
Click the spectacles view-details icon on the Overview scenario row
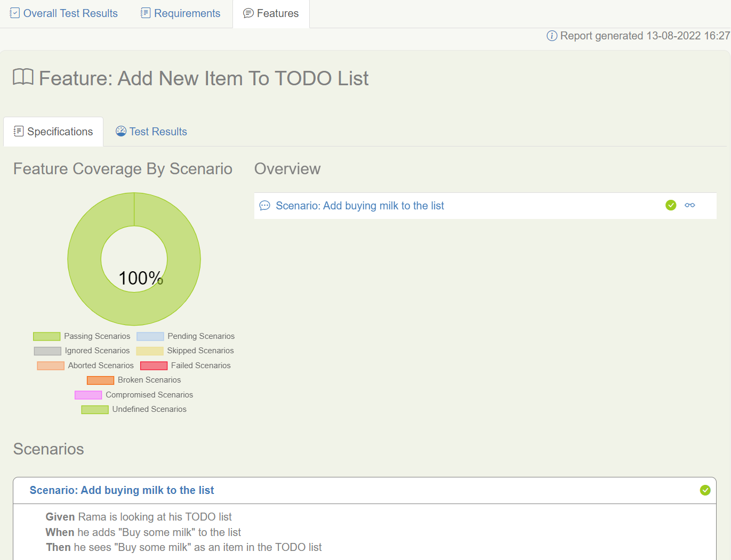click(690, 205)
